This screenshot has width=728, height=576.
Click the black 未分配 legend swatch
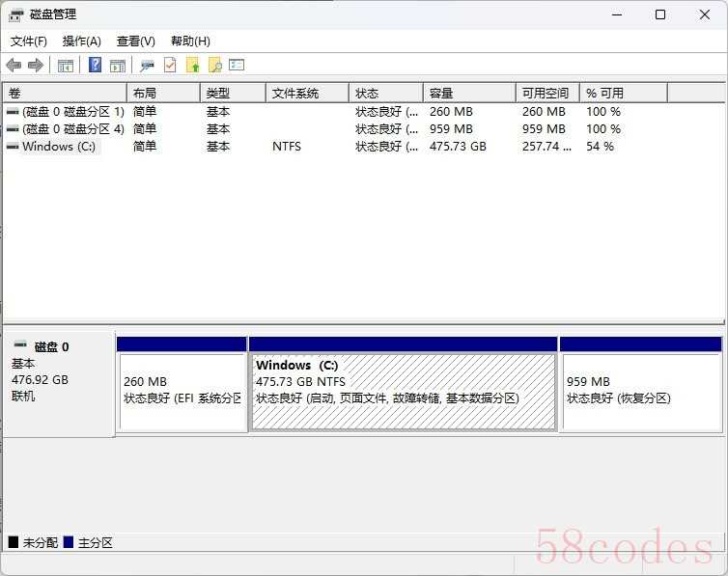pyautogui.click(x=14, y=542)
